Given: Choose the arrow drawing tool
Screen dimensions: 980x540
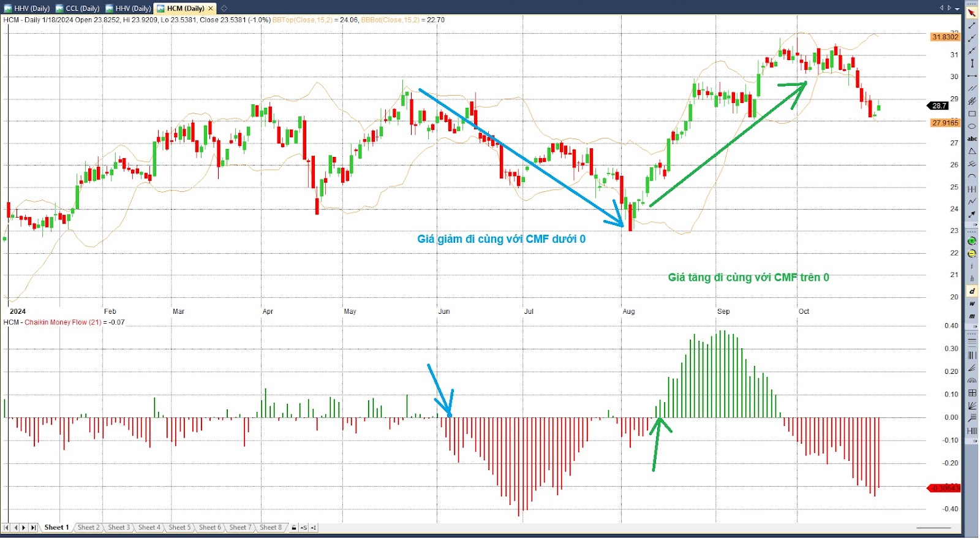Looking at the screenshot, I should pos(972,214).
